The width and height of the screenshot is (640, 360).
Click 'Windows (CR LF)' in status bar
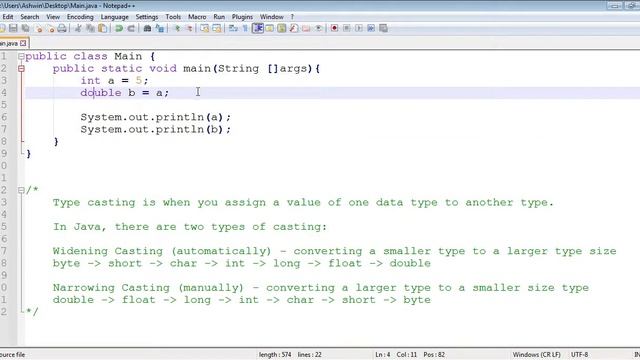536,354
